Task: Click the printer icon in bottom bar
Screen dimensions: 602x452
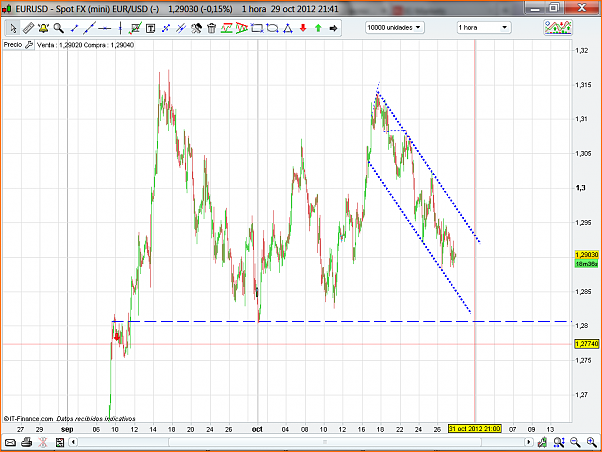Action: point(26,442)
